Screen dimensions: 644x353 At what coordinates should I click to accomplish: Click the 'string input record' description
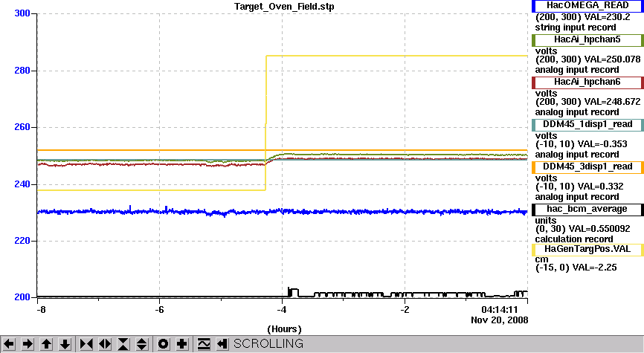click(x=576, y=28)
